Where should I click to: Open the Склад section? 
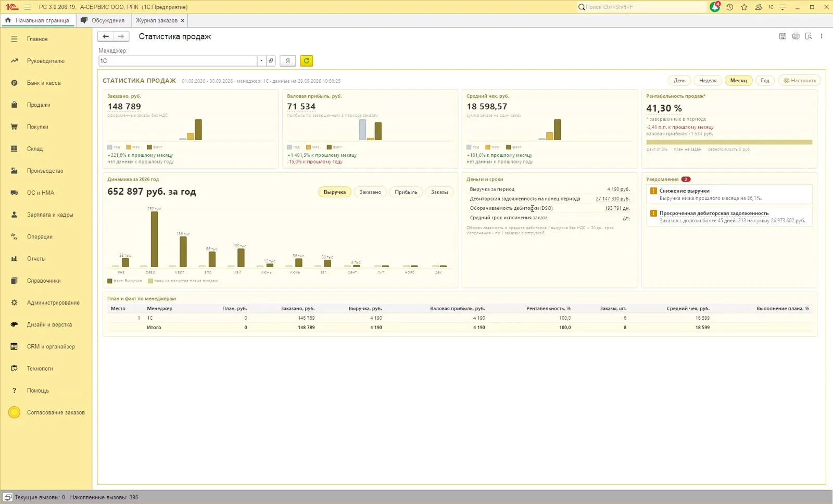[35, 149]
